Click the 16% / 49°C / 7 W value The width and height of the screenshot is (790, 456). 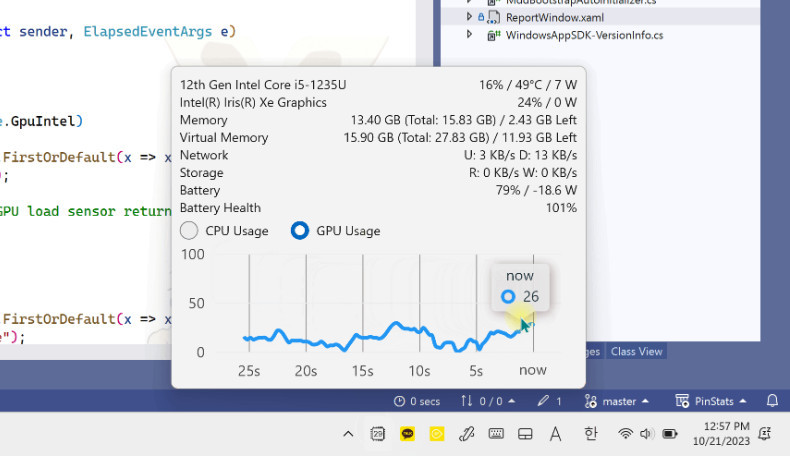click(x=528, y=85)
